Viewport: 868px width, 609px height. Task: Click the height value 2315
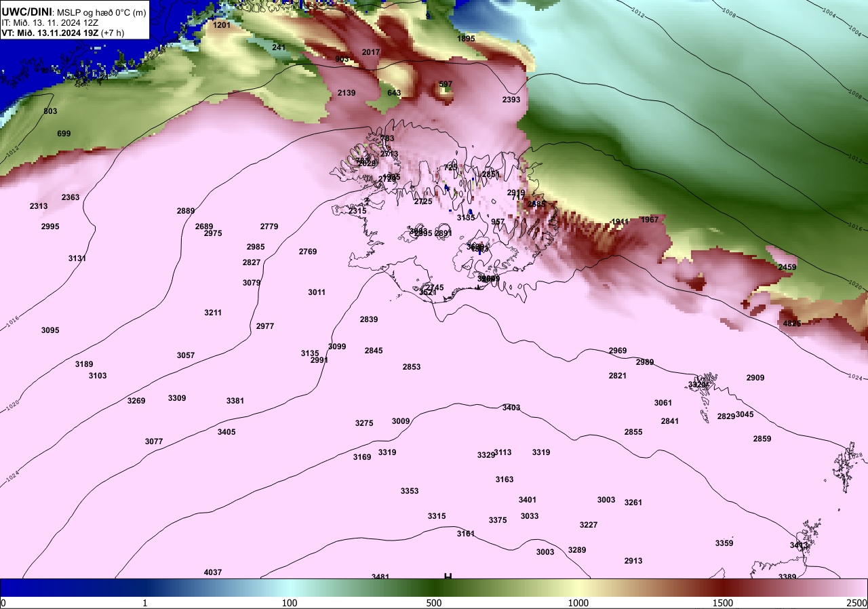[x=357, y=211]
